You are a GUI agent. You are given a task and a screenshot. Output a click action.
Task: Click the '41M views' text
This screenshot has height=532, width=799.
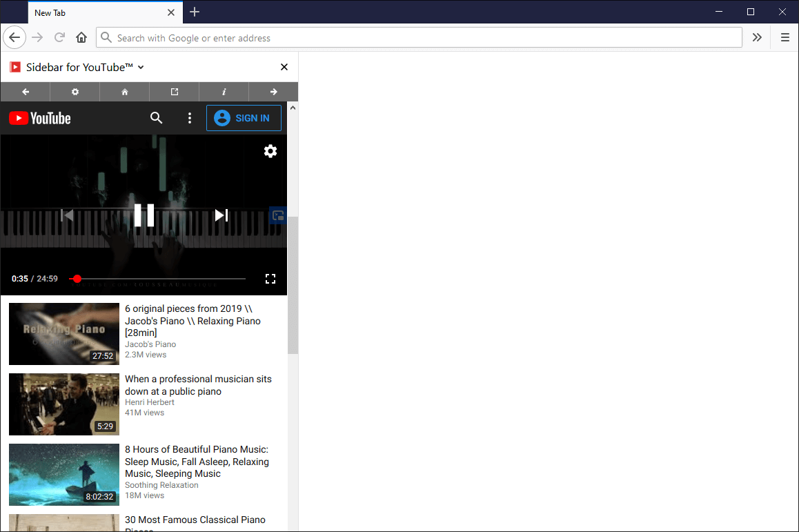pyautogui.click(x=145, y=413)
